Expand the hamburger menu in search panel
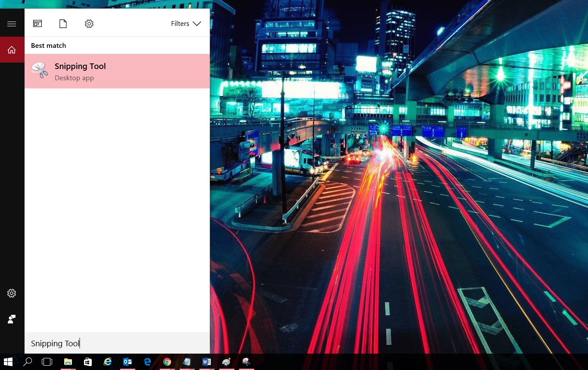588x370 pixels. [x=12, y=24]
